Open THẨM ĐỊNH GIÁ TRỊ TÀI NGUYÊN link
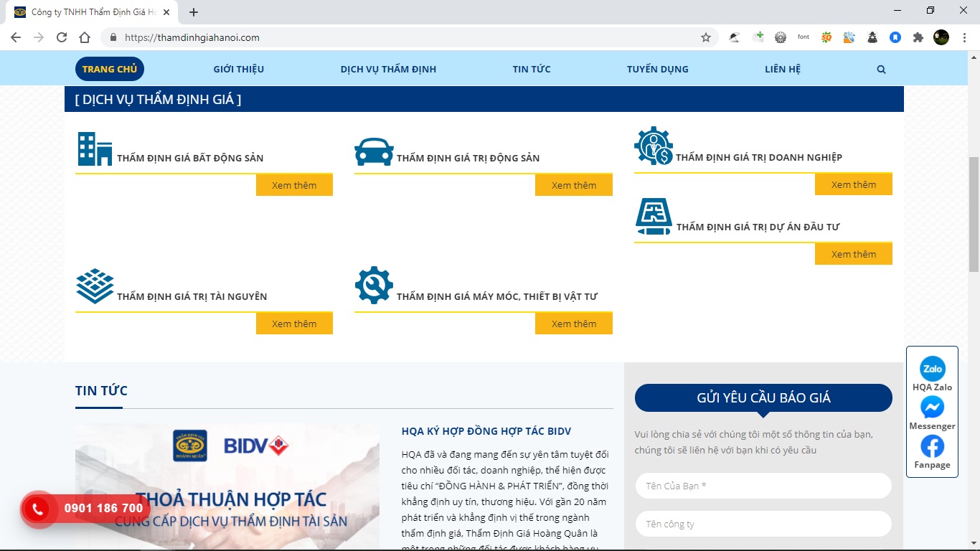 192,296
